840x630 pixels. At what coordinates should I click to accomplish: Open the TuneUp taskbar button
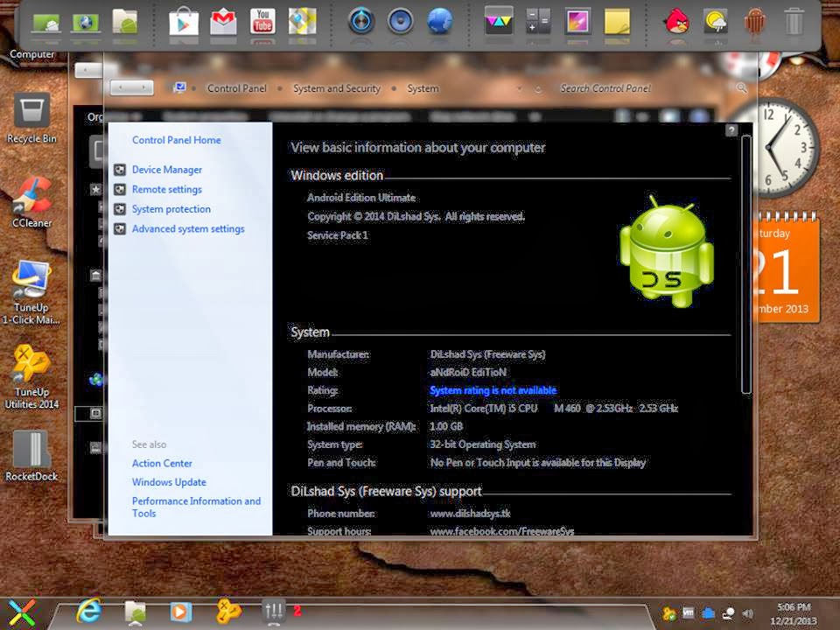[227, 612]
